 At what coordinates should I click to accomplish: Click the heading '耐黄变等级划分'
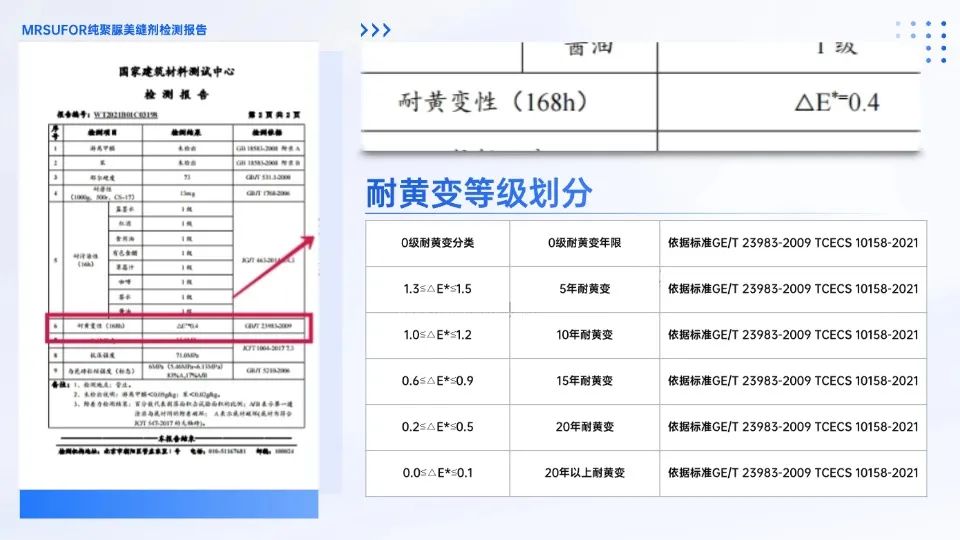click(x=479, y=193)
